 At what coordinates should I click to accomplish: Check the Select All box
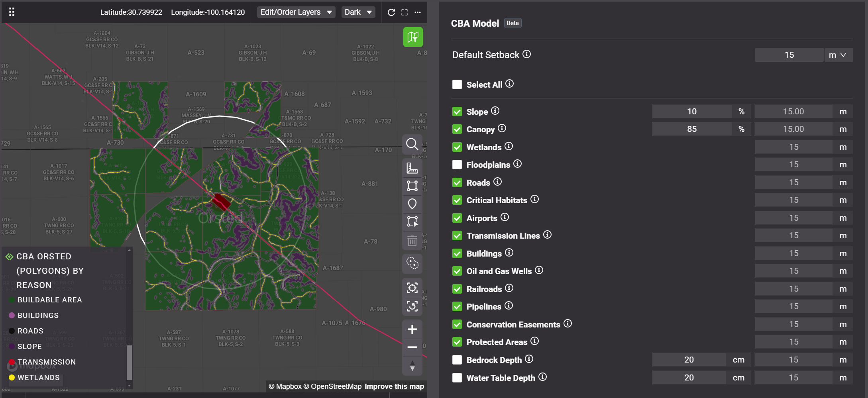click(457, 84)
